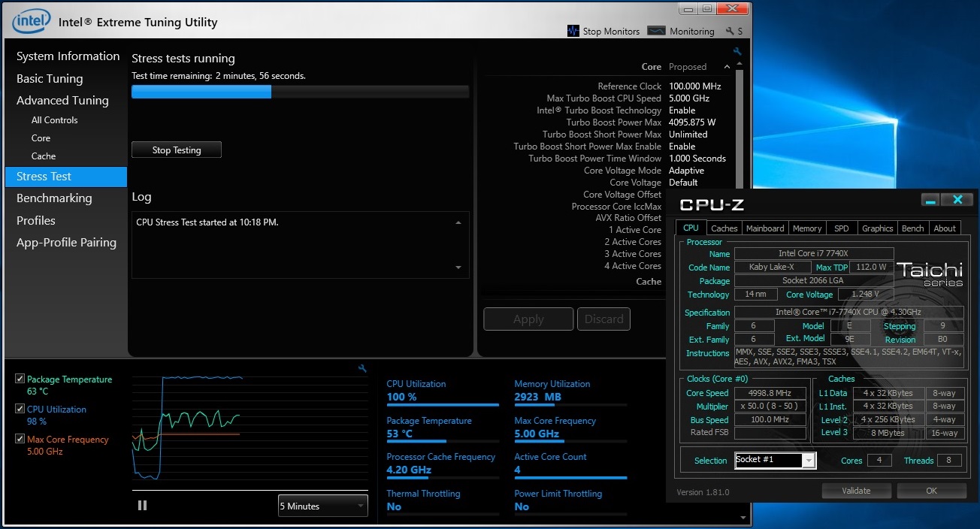
Task: Minimize the CPU-Z window
Action: [x=930, y=200]
